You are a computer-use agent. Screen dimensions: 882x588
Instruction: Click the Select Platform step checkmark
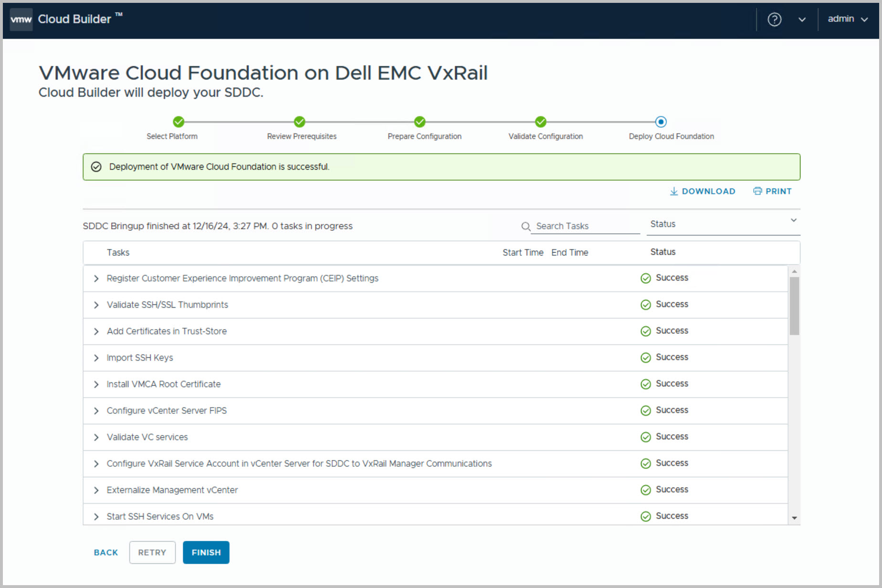(x=178, y=122)
